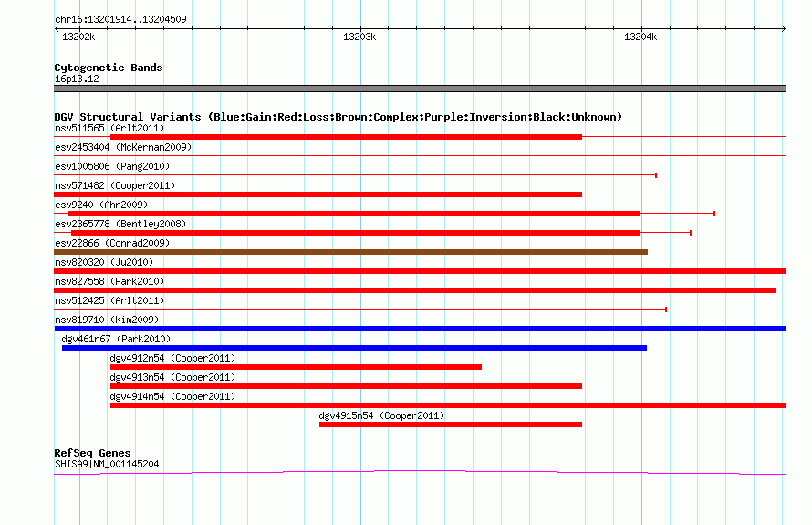The width and height of the screenshot is (812, 525).
Task: Click the red bar of esv2365778
Action: 356,233
